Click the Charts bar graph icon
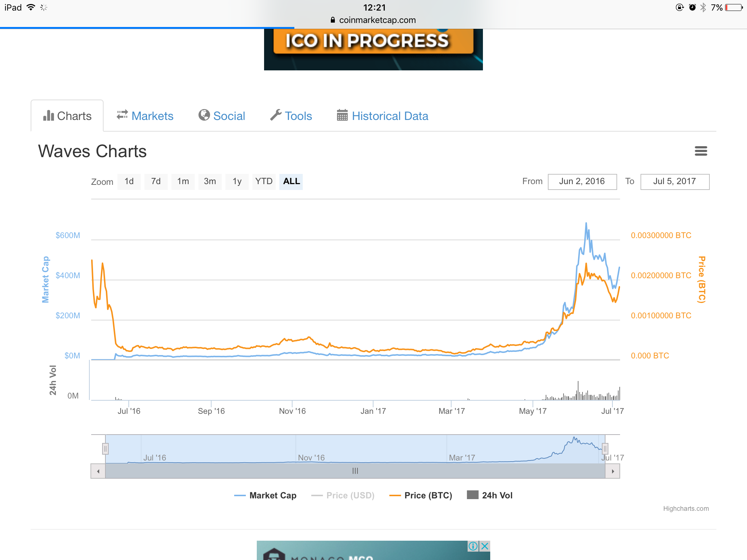Image resolution: width=747 pixels, height=560 pixels. click(48, 116)
